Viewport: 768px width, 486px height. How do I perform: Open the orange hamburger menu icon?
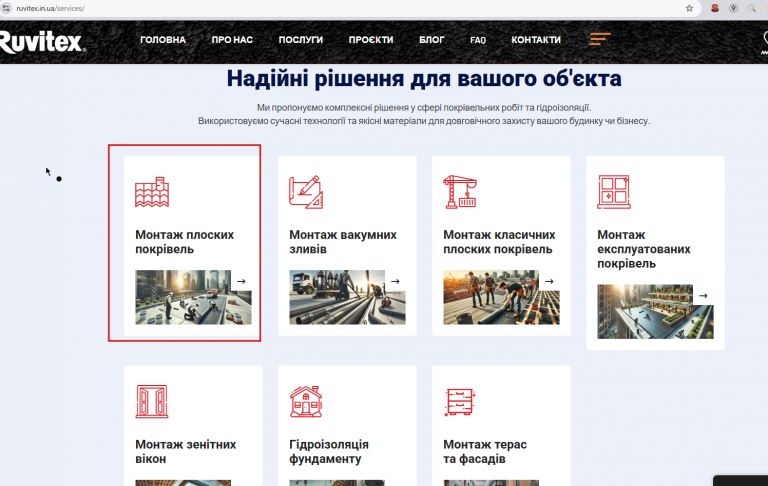tap(600, 39)
